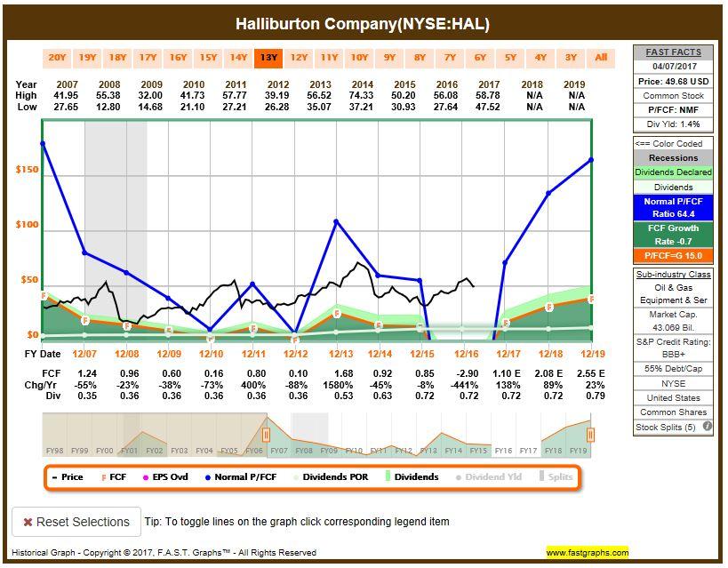Click the 12/11 FCF marker on chart
728x568 pixels.
point(253,328)
